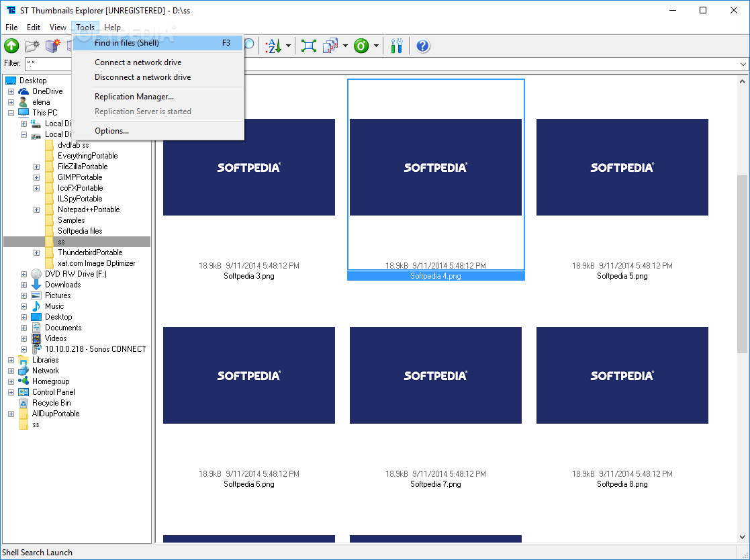Select the Softpedia files folder

coord(80,231)
